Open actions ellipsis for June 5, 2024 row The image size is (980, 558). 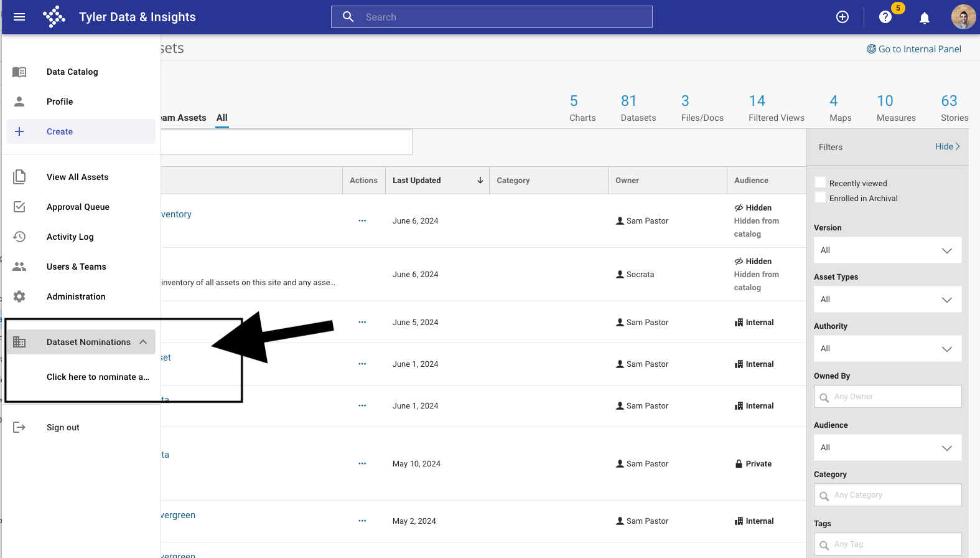[x=362, y=322]
